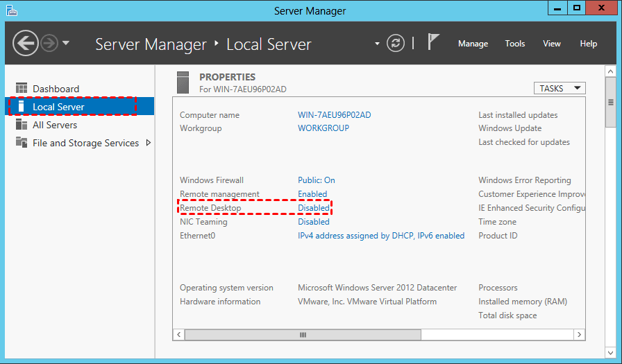Click the Remote Desktop Disabled link
Viewport: 622px width, 364px height.
tap(314, 208)
